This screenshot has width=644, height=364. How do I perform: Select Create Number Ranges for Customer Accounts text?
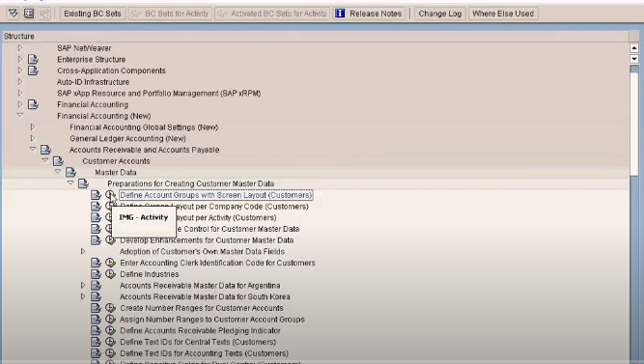point(202,308)
